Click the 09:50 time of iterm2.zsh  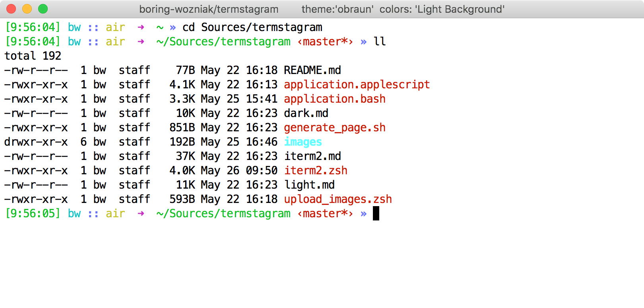262,170
